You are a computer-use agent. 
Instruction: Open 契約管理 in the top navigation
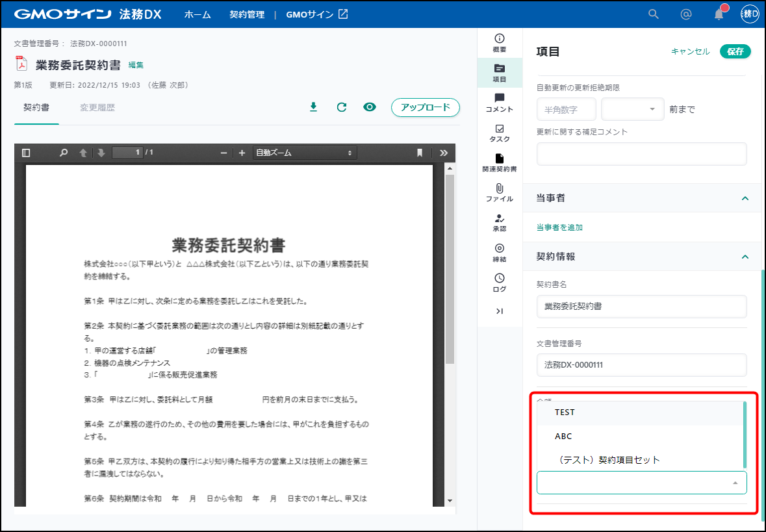coord(247,14)
